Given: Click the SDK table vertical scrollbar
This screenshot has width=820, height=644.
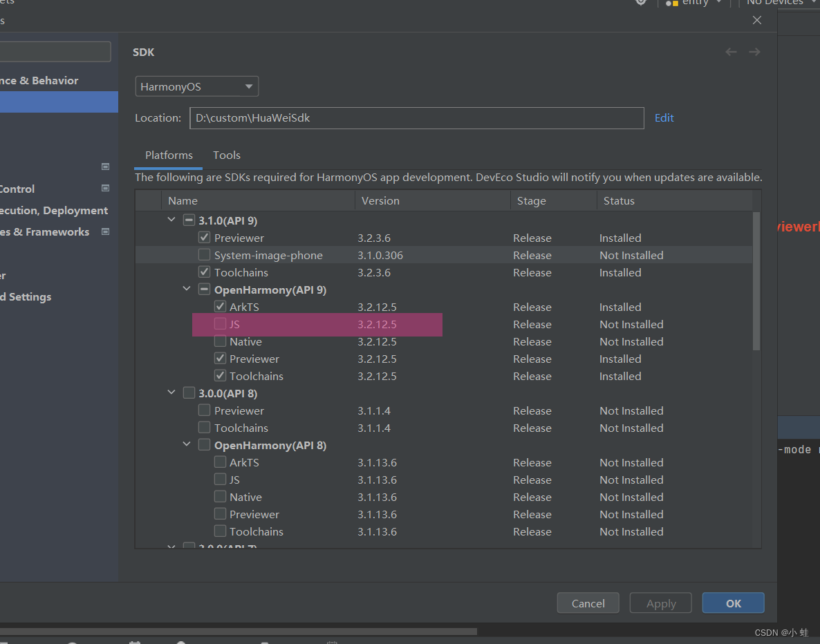Looking at the screenshot, I should (x=756, y=281).
